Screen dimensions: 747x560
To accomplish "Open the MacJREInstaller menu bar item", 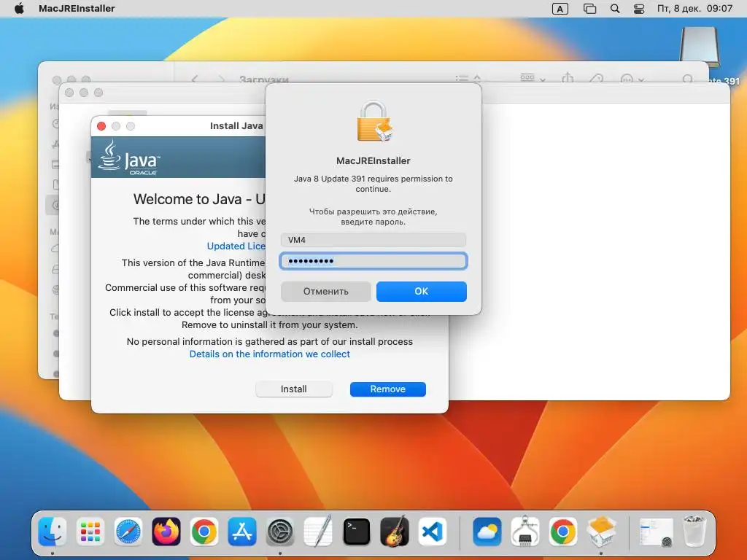I will click(x=77, y=9).
